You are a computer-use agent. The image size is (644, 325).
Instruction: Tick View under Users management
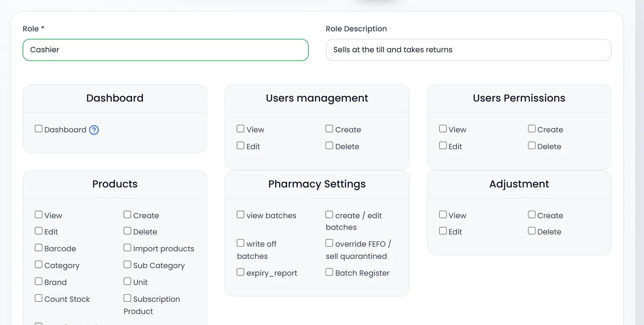pos(241,129)
